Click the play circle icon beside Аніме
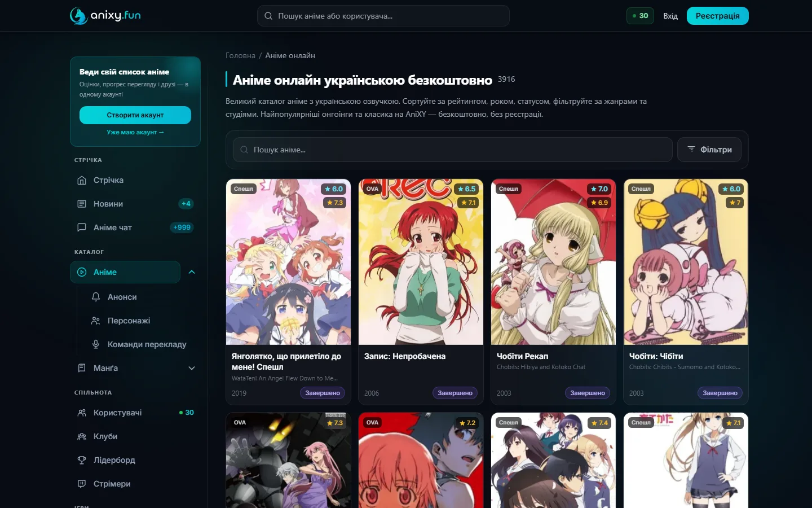Viewport: 812px width, 508px height. (82, 272)
